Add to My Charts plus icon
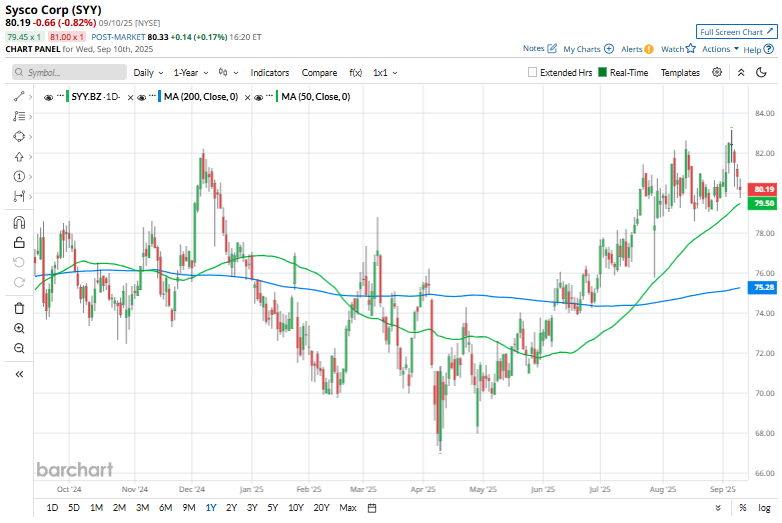 point(609,49)
